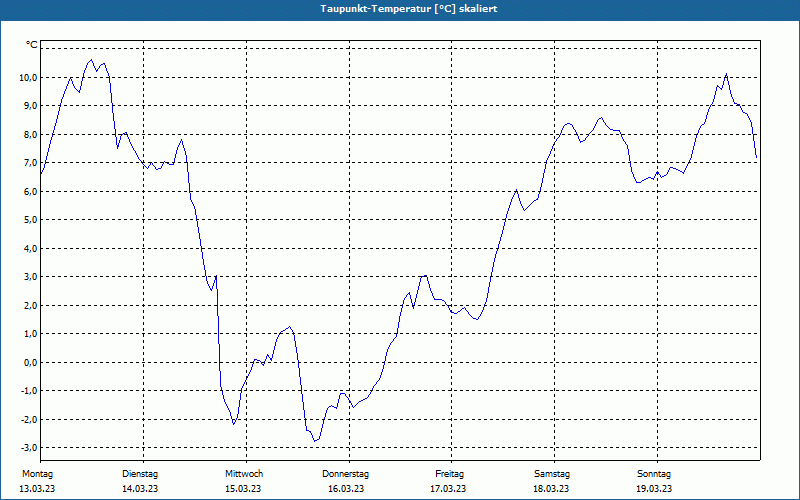Click the 1,0 y-axis label
800x500 pixels.
30,334
